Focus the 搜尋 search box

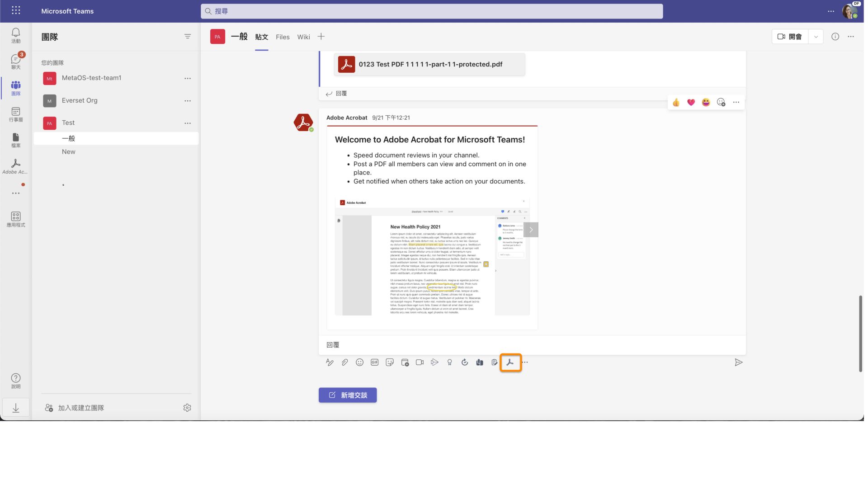(x=432, y=11)
